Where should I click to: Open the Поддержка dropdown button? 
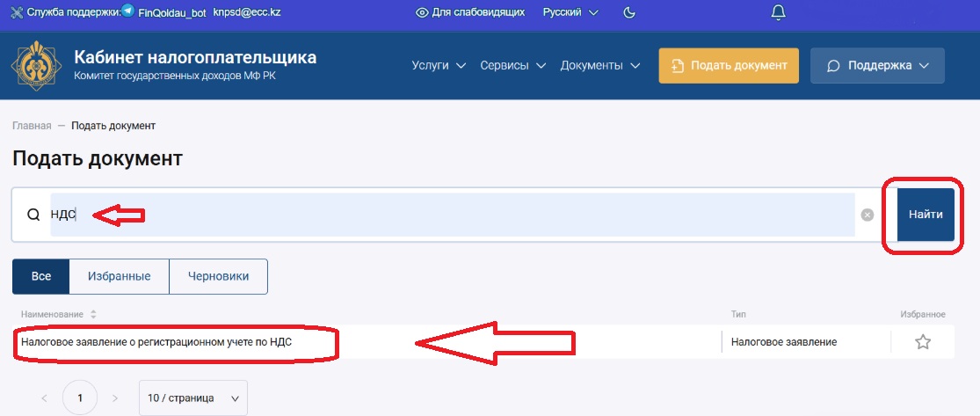click(877, 66)
